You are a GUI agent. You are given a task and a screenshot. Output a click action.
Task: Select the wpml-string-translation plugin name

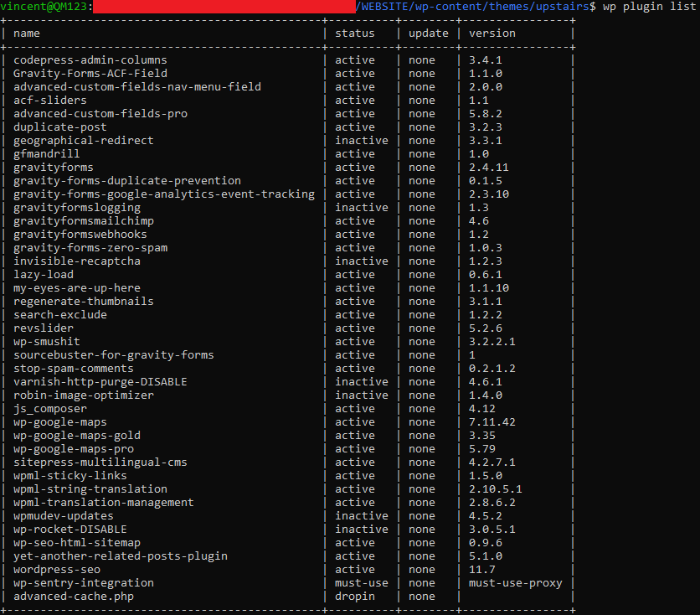coord(90,489)
